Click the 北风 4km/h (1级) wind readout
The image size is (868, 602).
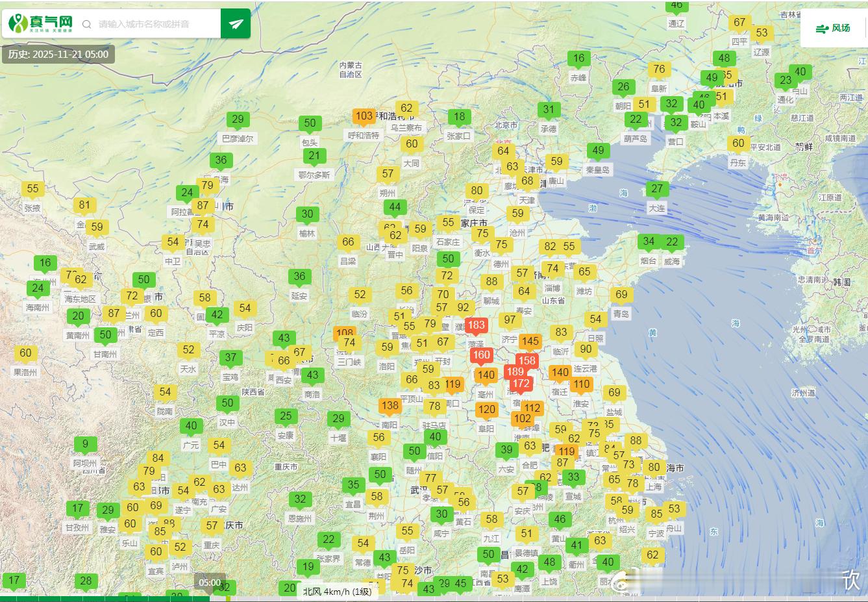pyautogui.click(x=338, y=591)
